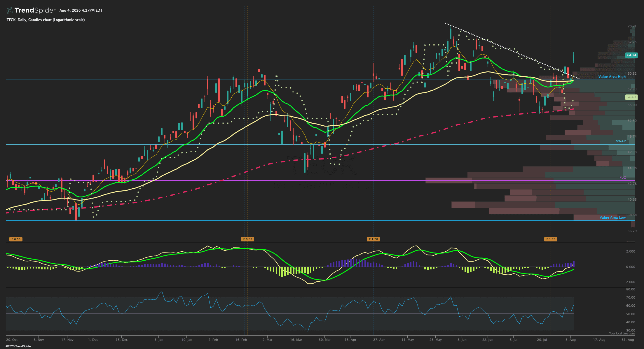Click the 36.79 price axis label
644x349 pixels.
(x=632, y=231)
